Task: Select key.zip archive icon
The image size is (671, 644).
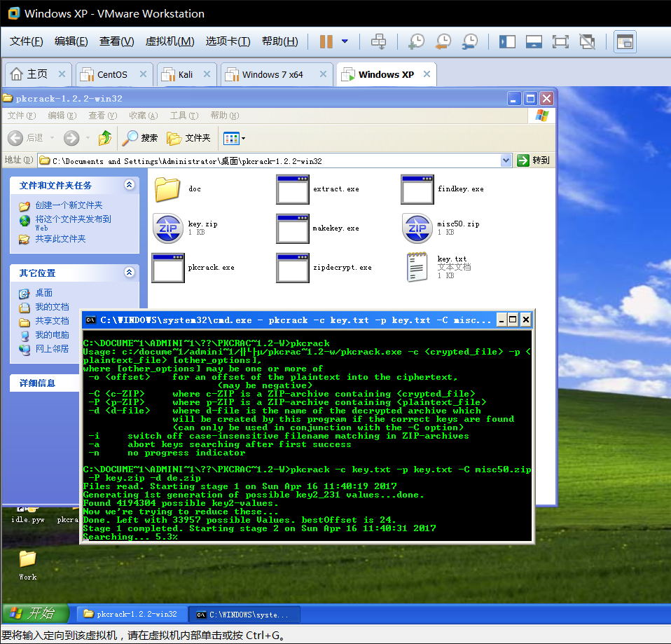Action: (168, 228)
